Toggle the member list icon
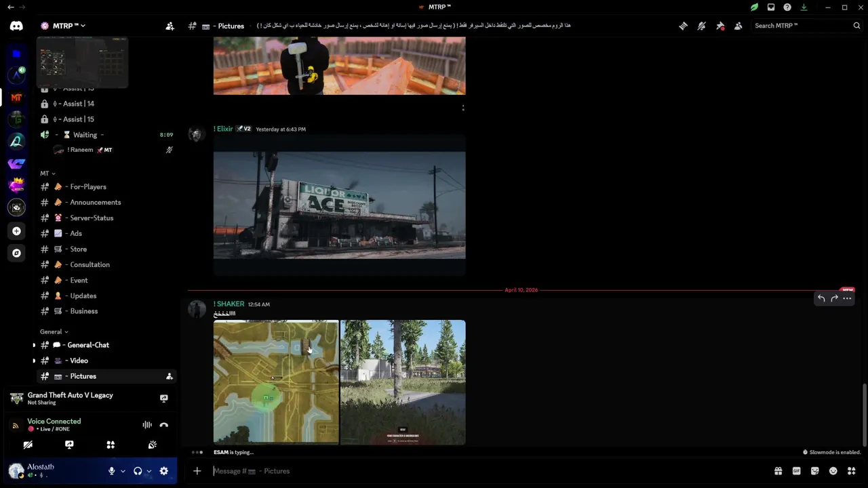The width and height of the screenshot is (868, 488). click(x=738, y=26)
